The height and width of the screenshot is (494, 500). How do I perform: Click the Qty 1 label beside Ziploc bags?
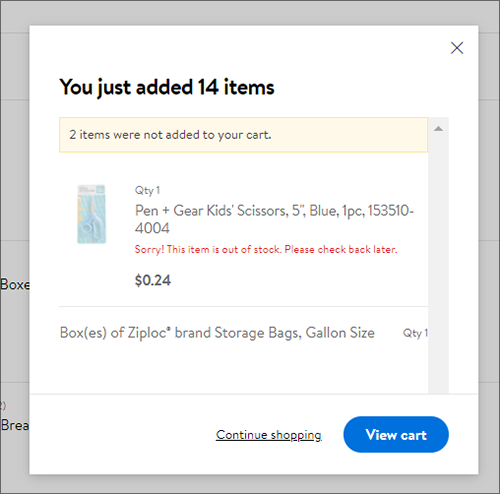(415, 333)
